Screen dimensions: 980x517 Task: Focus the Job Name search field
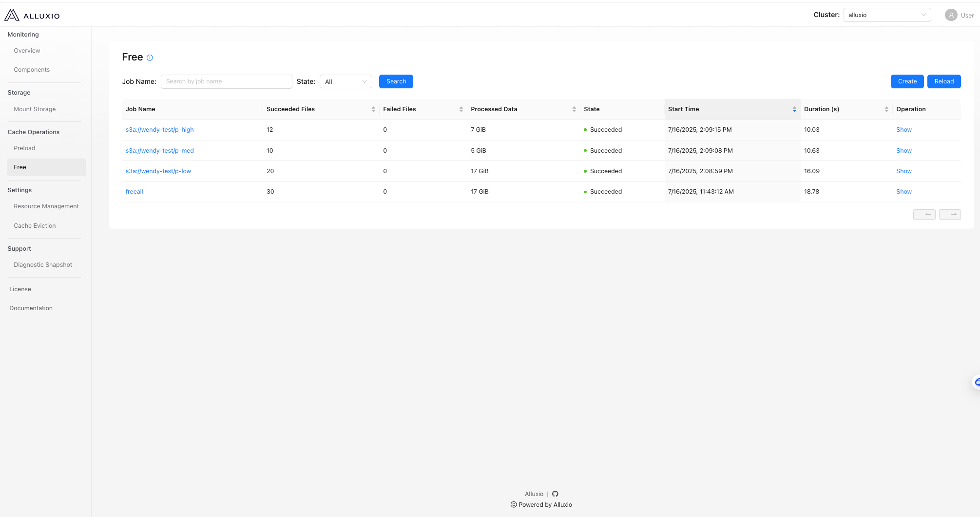(226, 81)
